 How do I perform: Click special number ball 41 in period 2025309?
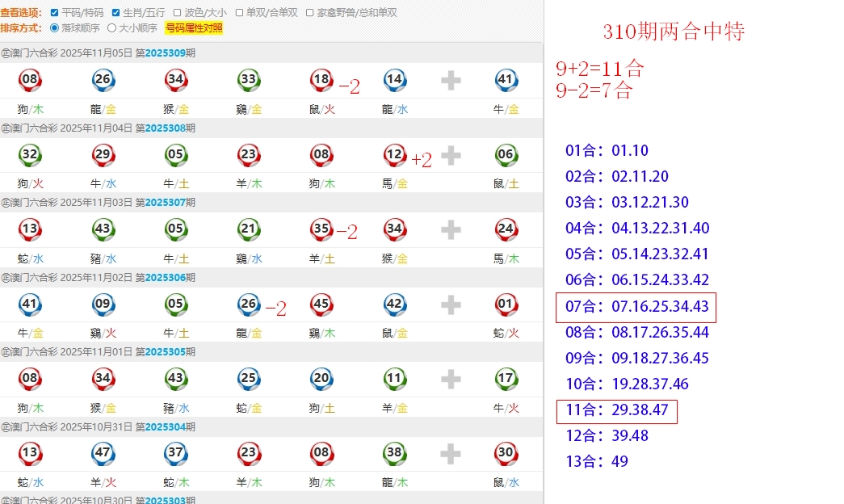tap(506, 80)
